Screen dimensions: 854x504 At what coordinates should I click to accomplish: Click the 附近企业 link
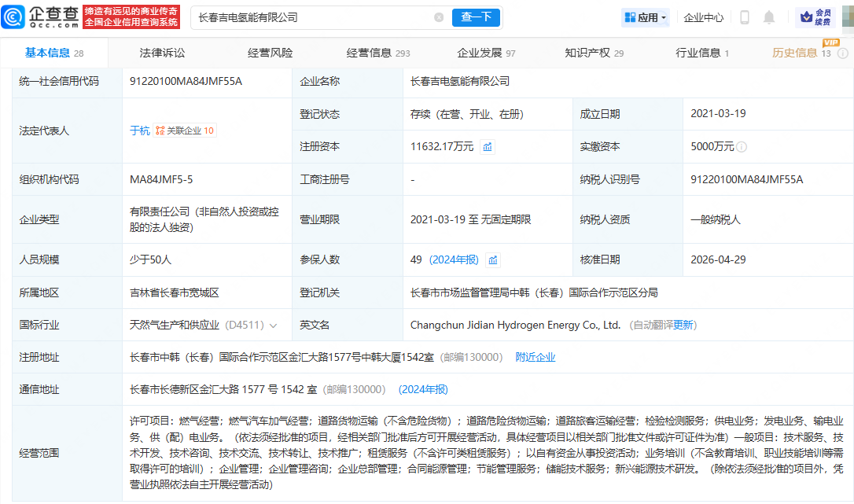pyautogui.click(x=536, y=358)
